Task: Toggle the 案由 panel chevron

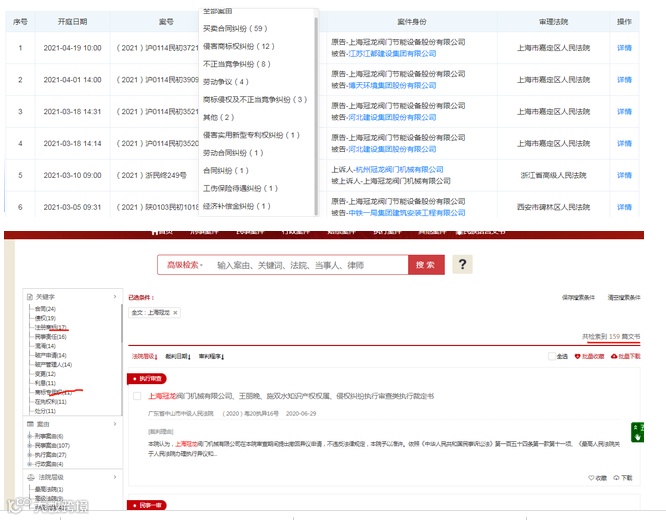Action: (115, 424)
